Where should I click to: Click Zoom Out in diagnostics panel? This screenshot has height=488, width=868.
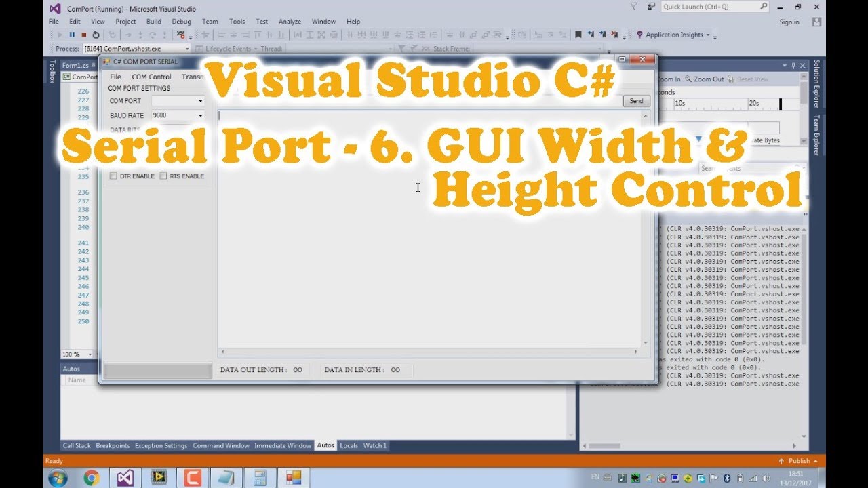click(x=705, y=79)
